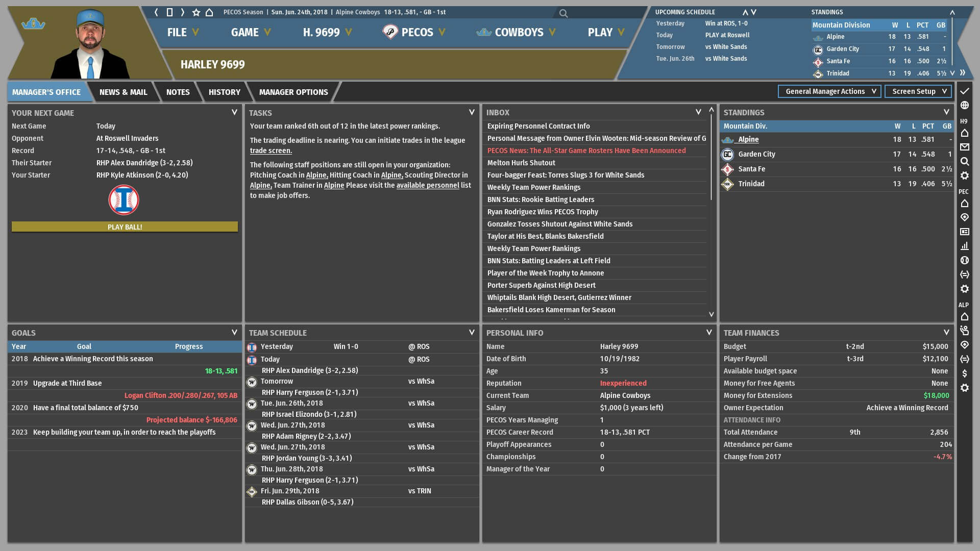
Task: Open league statistics bar chart icon in sidebar
Action: tap(964, 246)
